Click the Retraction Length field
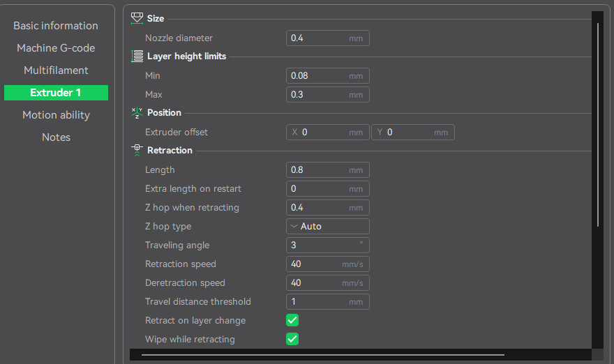 [x=328, y=170]
